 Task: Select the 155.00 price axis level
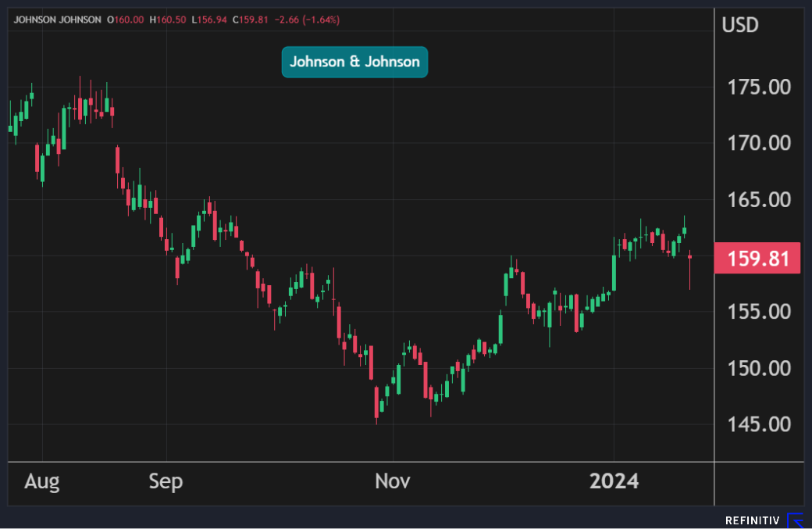pyautogui.click(x=757, y=312)
